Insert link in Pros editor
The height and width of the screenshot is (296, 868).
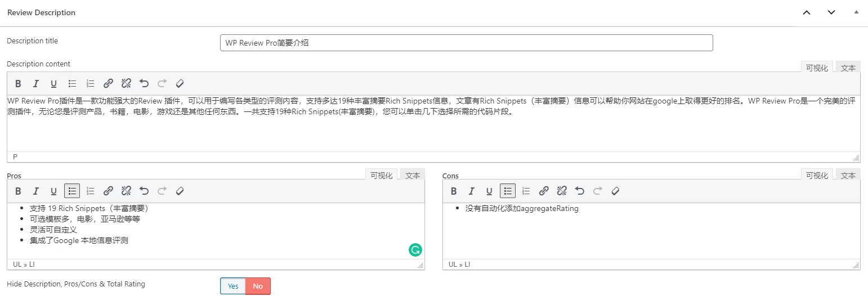[x=108, y=191]
